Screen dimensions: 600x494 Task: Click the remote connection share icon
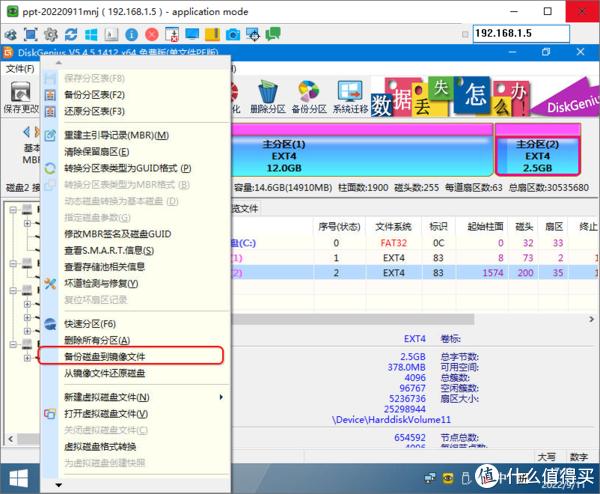pyautogui.click(x=11, y=34)
